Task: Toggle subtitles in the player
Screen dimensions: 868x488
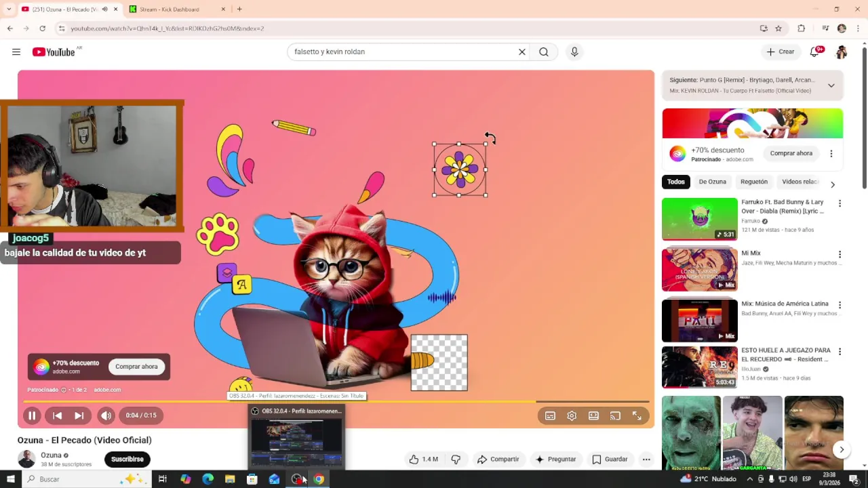Action: [x=550, y=416]
